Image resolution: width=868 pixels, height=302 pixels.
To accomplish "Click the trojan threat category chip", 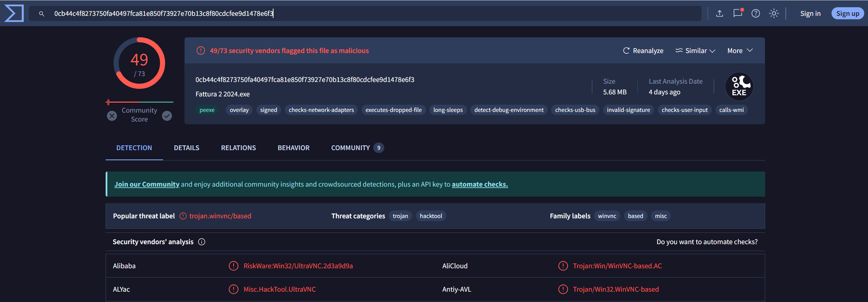I will click(400, 216).
